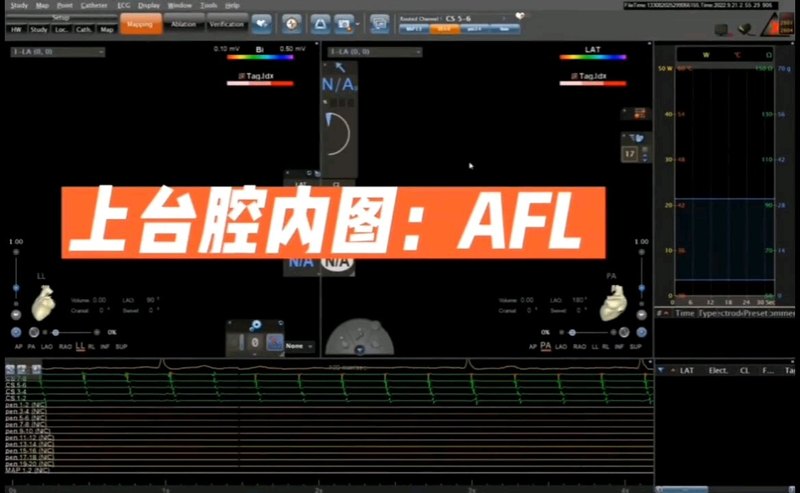Click the Loc. setup button
This screenshot has height=493, width=800.
pyautogui.click(x=61, y=30)
